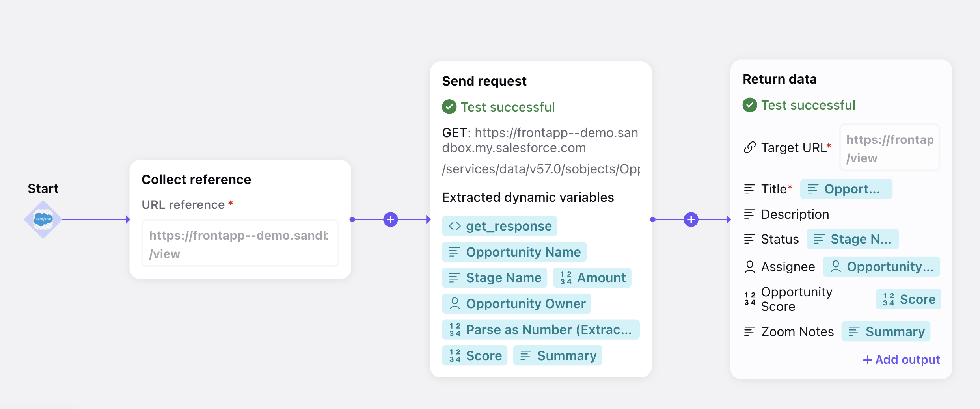Click the URL reference input field
The height and width of the screenshot is (409, 980).
[x=240, y=244]
